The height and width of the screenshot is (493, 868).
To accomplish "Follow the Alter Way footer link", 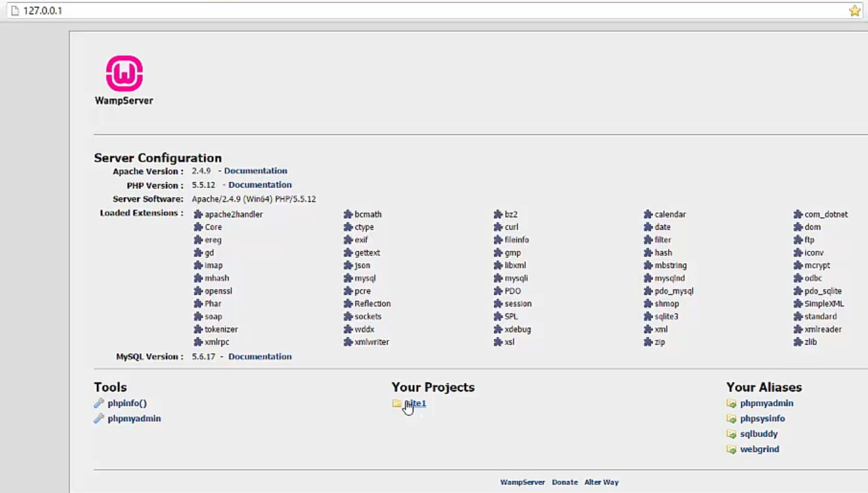I will tap(601, 482).
